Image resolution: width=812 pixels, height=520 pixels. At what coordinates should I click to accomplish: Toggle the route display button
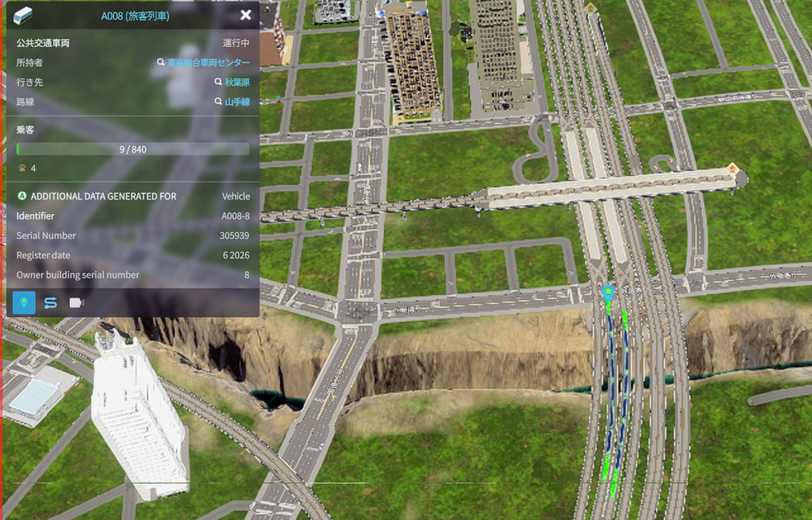[x=51, y=302]
